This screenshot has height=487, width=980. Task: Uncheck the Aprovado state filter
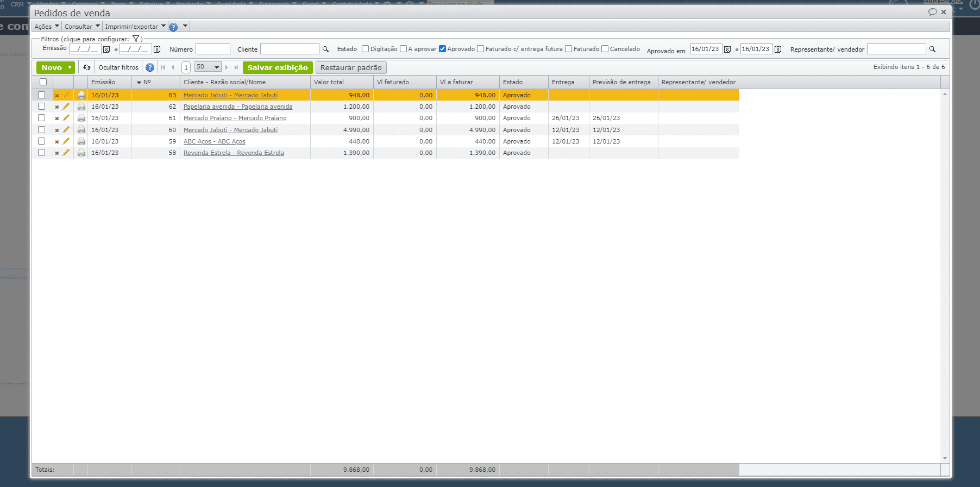coord(442,49)
